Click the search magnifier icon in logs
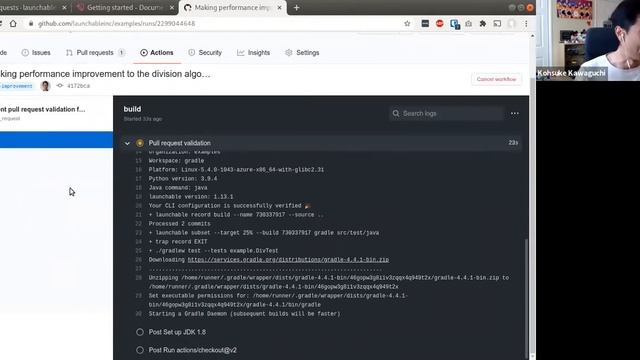The width and height of the screenshot is (640, 360). pyautogui.click(x=396, y=113)
